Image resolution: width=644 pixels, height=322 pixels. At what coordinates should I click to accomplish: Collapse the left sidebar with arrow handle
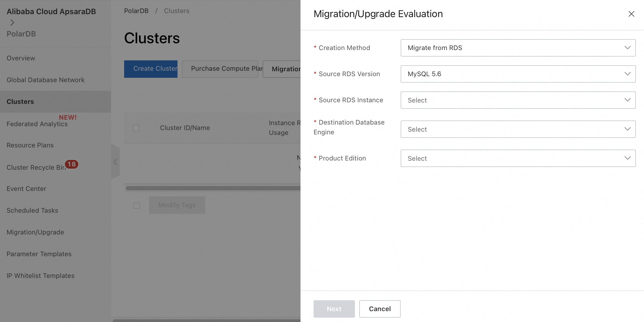(115, 162)
